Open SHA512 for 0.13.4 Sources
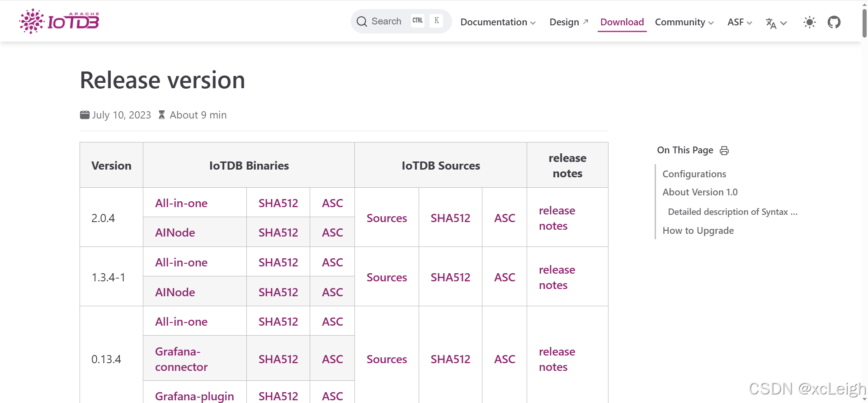This screenshot has height=403, width=868. pyautogui.click(x=450, y=359)
